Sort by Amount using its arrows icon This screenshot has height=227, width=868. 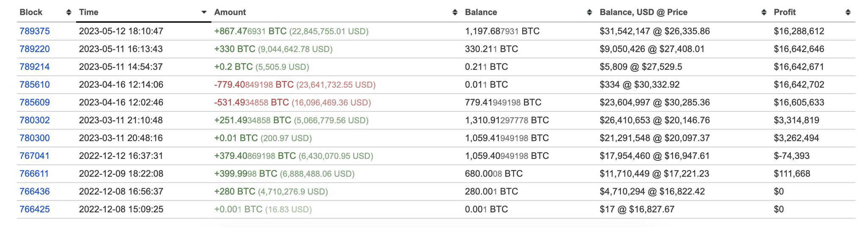click(x=455, y=12)
